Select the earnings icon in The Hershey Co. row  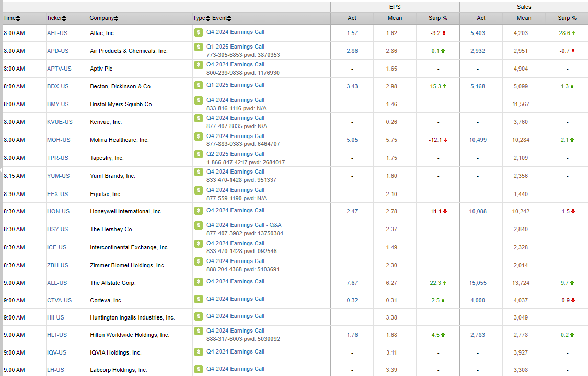pyautogui.click(x=199, y=225)
